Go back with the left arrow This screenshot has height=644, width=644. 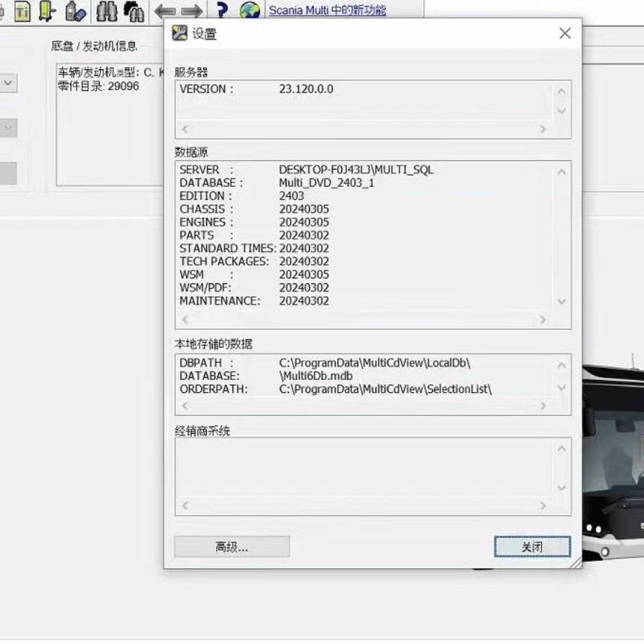pos(165,11)
